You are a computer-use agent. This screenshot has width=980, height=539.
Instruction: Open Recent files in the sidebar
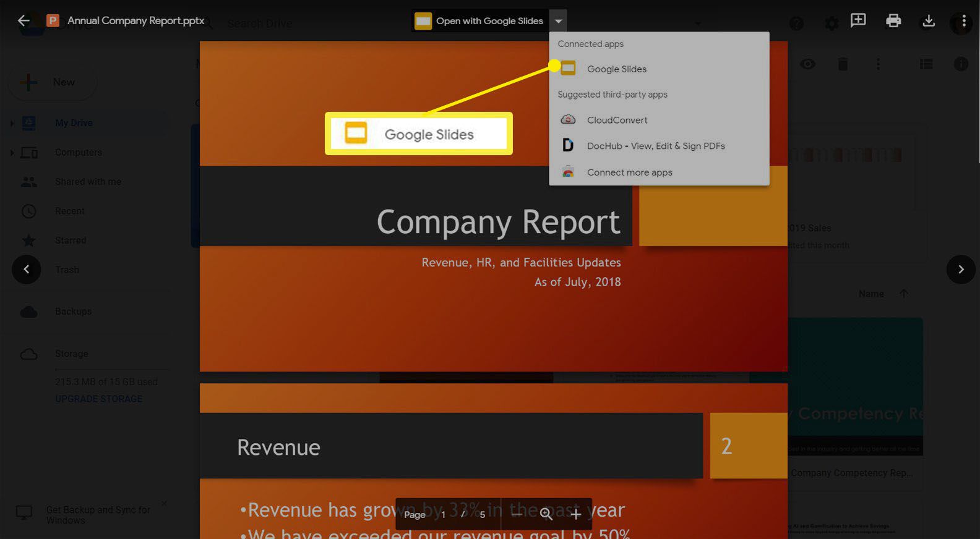coord(70,211)
